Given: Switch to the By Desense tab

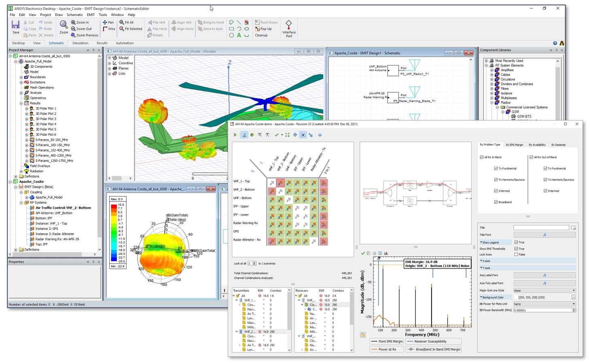Looking at the screenshot, I should coord(558,145).
